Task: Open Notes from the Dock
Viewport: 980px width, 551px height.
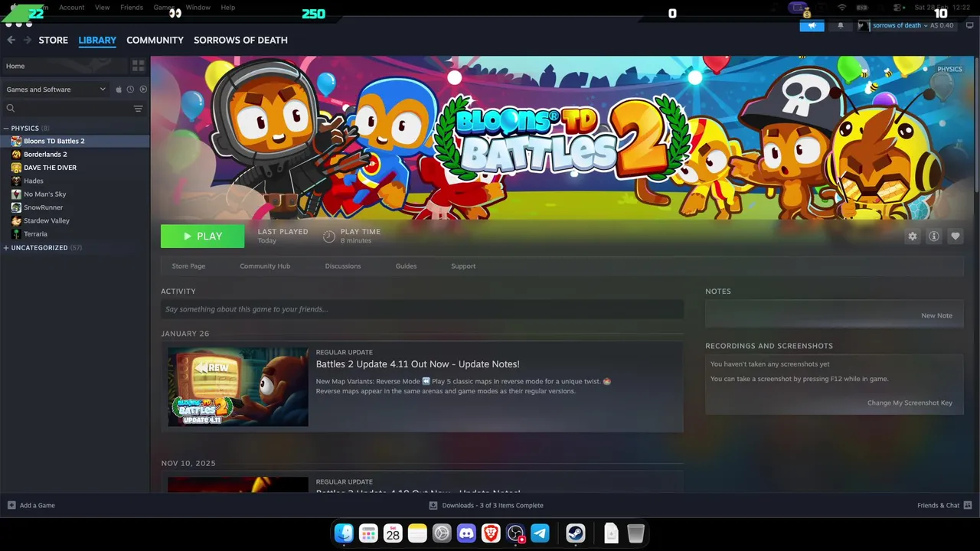Action: [x=417, y=533]
